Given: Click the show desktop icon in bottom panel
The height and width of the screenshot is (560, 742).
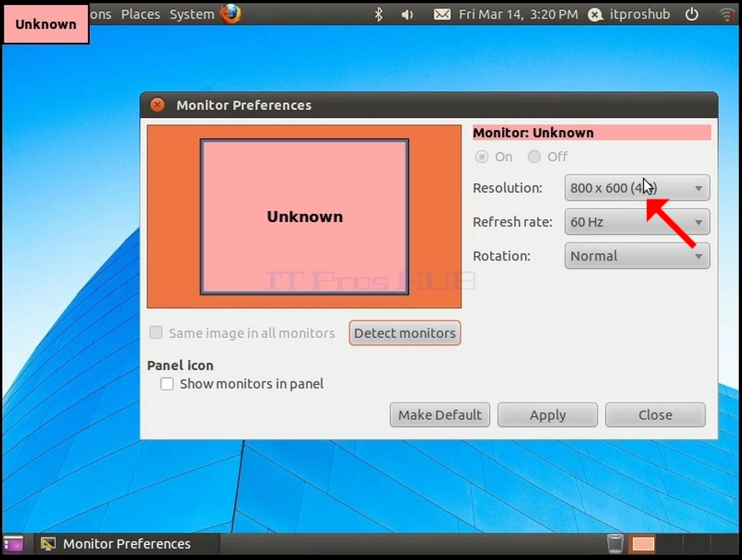Looking at the screenshot, I should [x=13, y=544].
